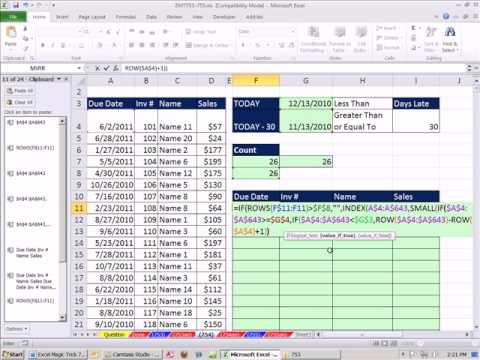Open the Name Box dropdown arrow
This screenshot has width=480, height=360.
point(79,68)
